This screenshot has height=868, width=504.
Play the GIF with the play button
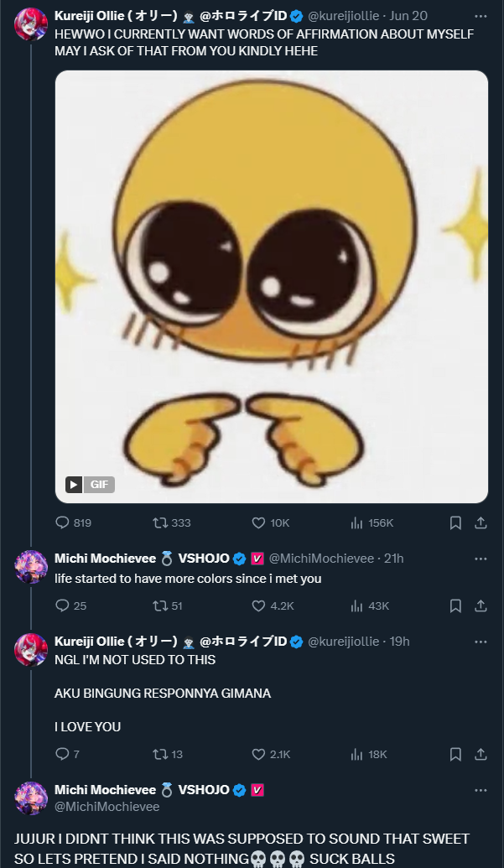[x=75, y=484]
